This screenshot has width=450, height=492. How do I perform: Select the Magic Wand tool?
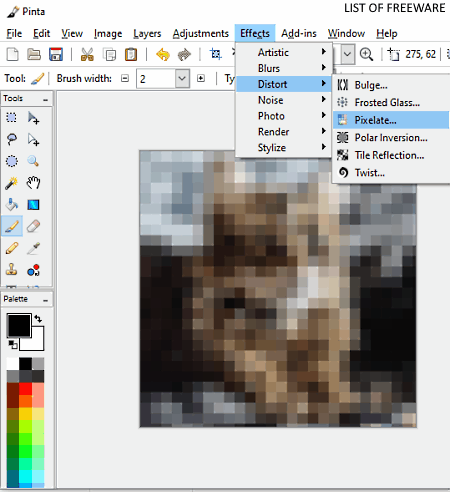coord(11,183)
